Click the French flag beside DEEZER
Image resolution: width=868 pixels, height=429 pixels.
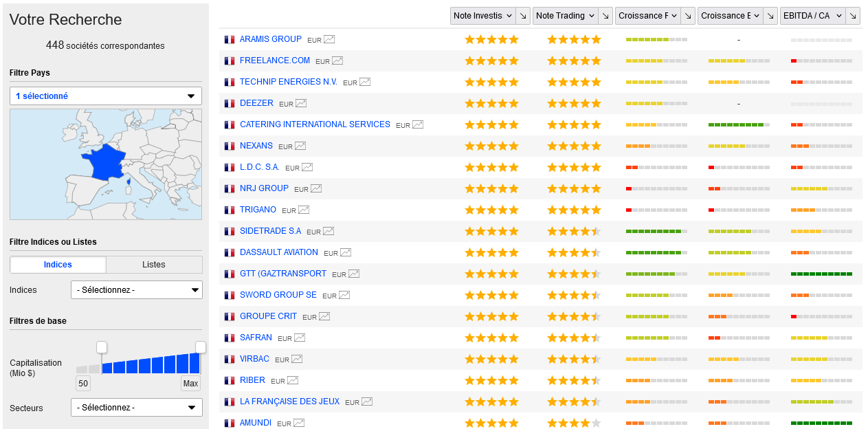pos(230,104)
